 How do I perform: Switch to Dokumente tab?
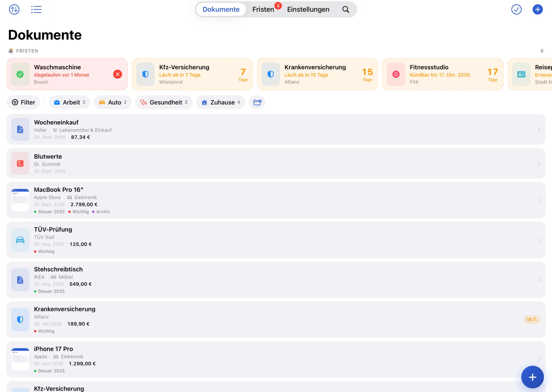[221, 9]
